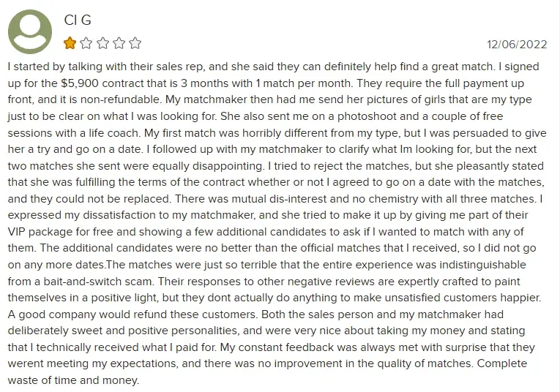
Task: Click the gray user avatar icon
Action: 29,31
